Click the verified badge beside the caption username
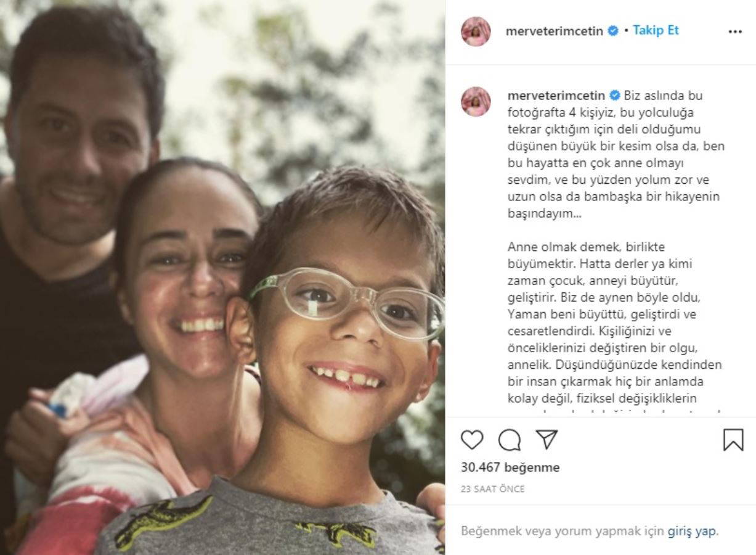This screenshot has height=555, width=756. [x=615, y=96]
